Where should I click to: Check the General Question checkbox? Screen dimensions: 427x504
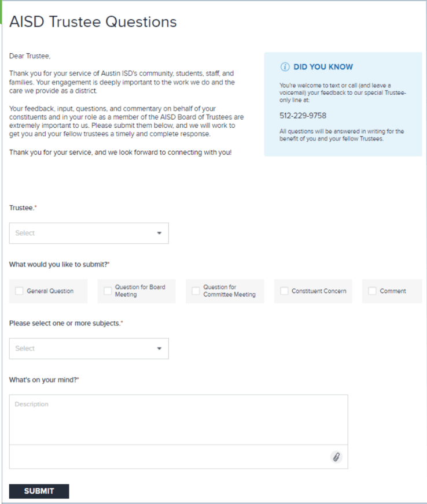point(19,291)
